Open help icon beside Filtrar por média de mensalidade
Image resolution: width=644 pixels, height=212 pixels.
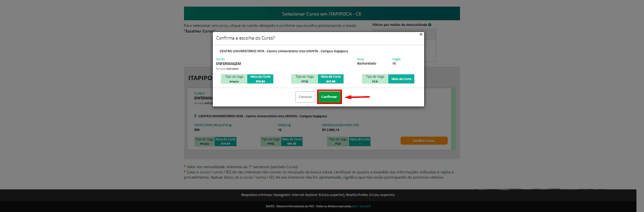[x=430, y=24]
